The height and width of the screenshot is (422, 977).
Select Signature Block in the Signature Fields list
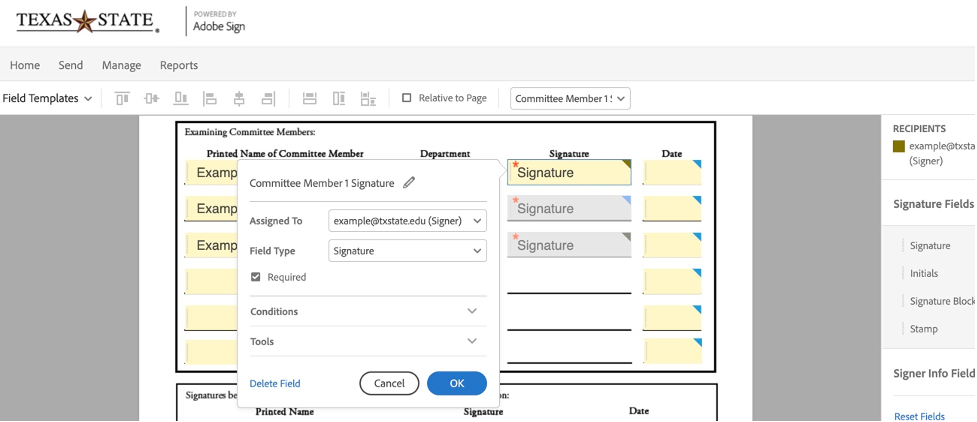point(941,301)
